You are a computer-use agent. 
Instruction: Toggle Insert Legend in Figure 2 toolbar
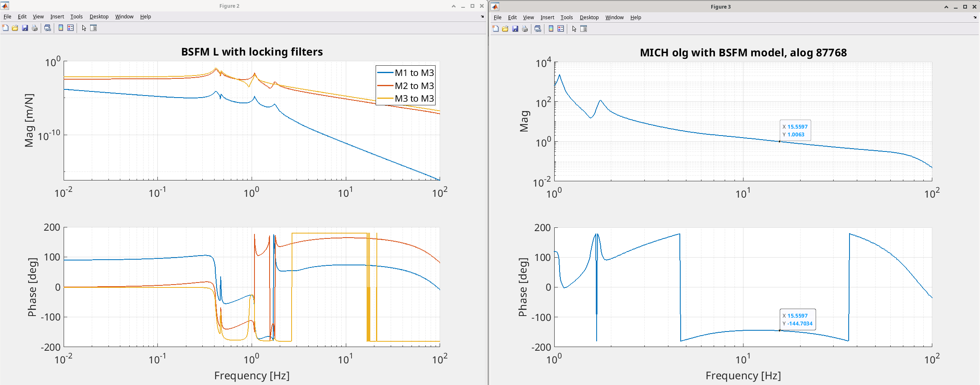tap(71, 28)
